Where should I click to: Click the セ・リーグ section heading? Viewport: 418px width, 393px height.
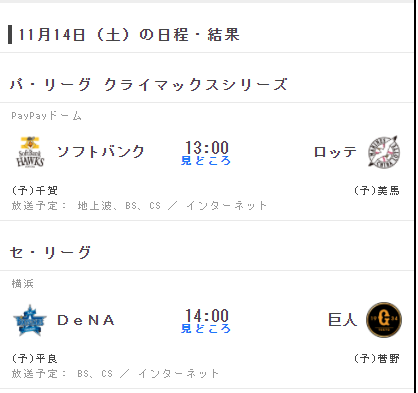pos(50,252)
